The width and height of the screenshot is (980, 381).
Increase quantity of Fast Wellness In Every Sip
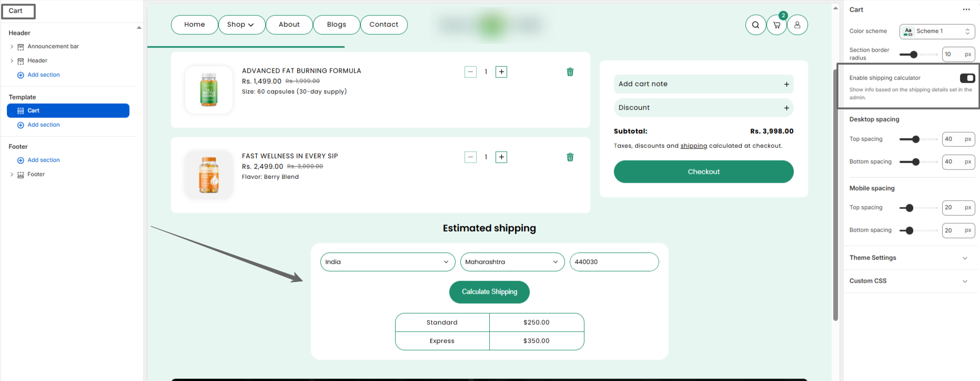point(501,157)
